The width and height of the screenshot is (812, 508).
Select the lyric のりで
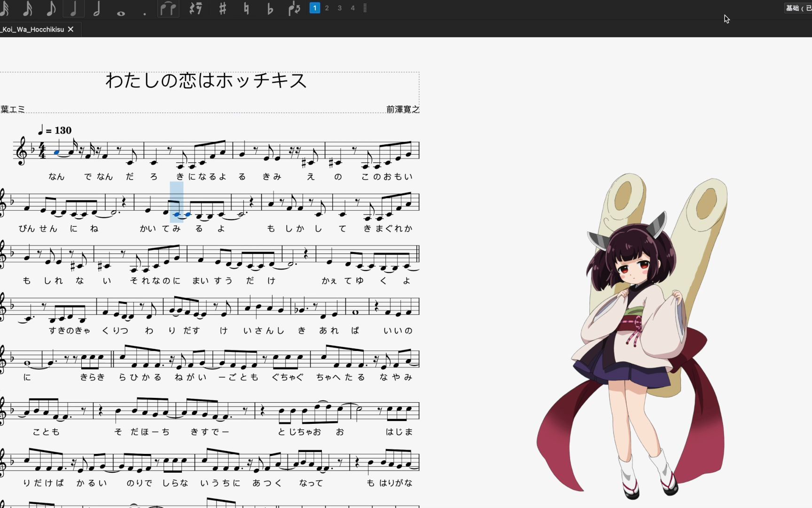coord(139,483)
